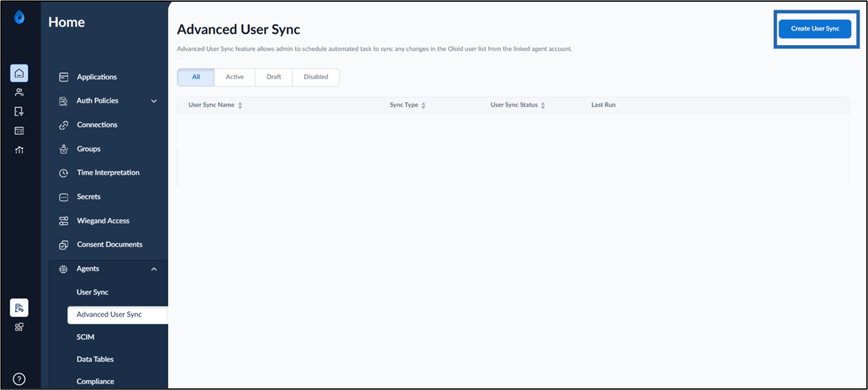Click the Create User Sync button

tap(815, 29)
